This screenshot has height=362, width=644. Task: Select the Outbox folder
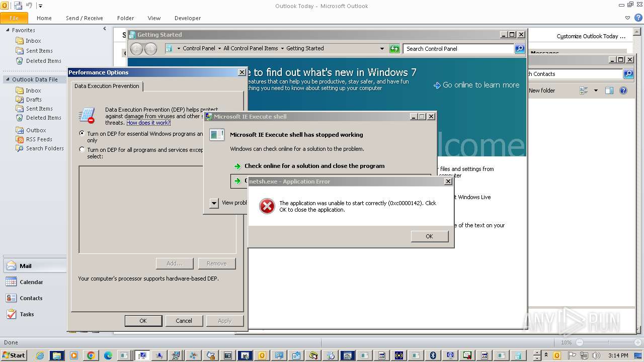point(36,130)
